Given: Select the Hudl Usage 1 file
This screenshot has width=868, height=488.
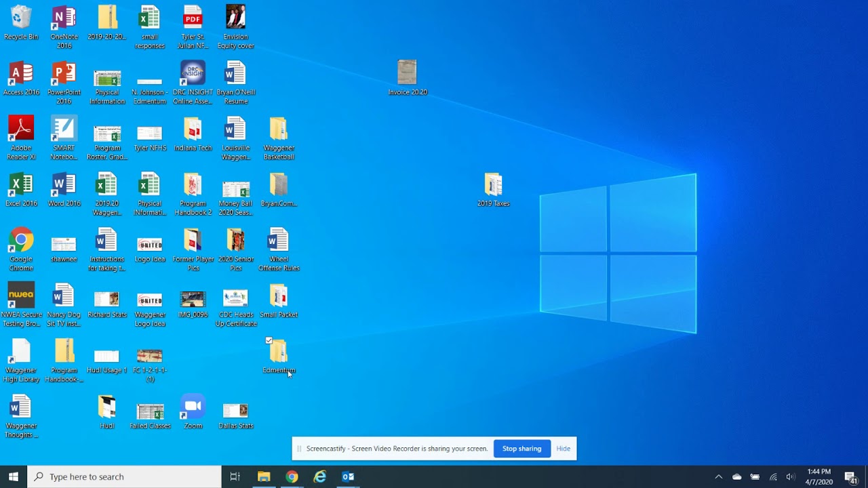Looking at the screenshot, I should tap(107, 361).
